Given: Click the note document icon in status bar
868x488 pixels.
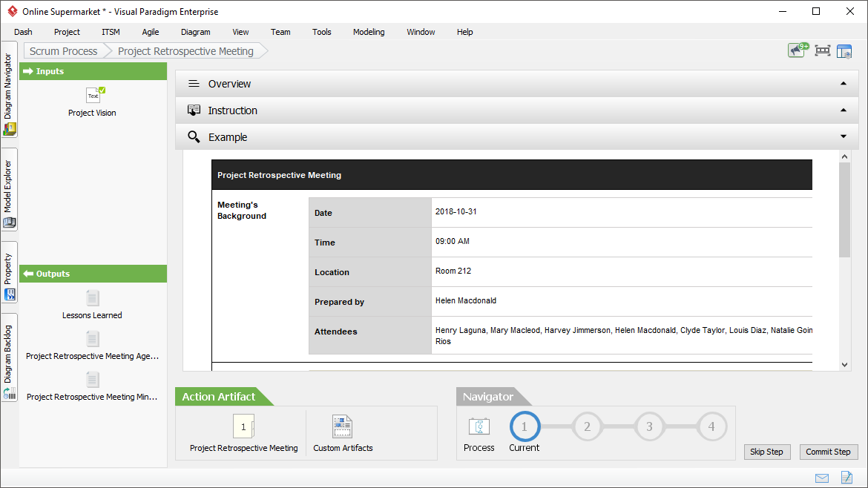Looking at the screenshot, I should tap(846, 477).
